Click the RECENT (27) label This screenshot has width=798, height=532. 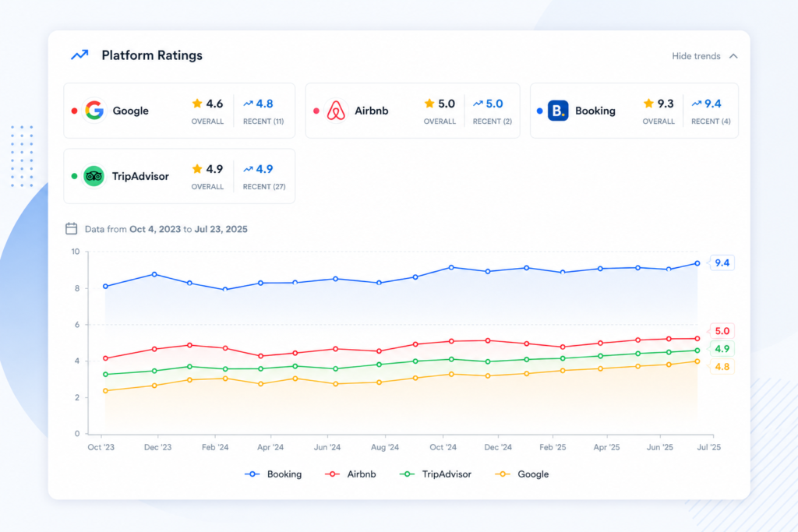tap(264, 187)
